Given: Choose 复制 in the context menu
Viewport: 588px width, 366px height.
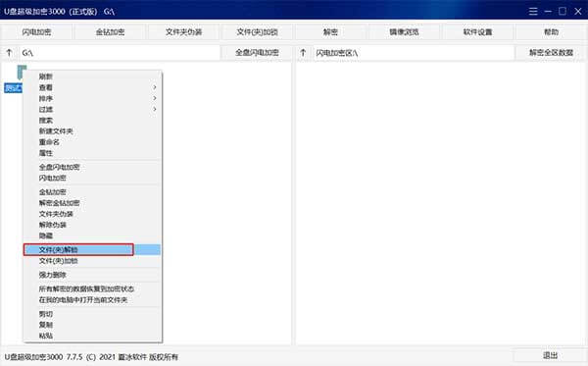Looking at the screenshot, I should click(92, 325).
